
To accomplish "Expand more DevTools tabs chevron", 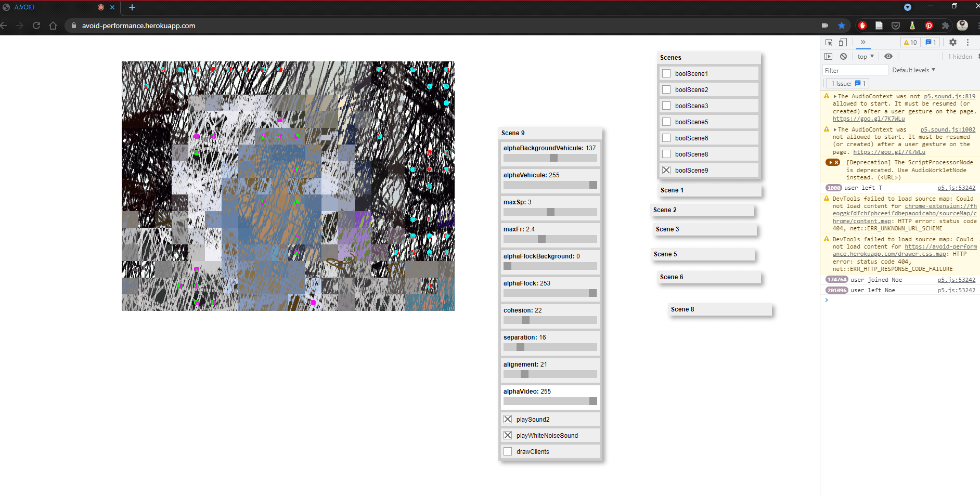I will pyautogui.click(x=863, y=43).
